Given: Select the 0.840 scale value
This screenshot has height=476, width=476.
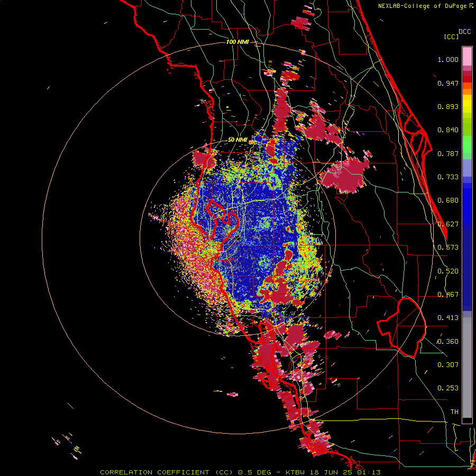Looking at the screenshot, I should click(448, 130).
